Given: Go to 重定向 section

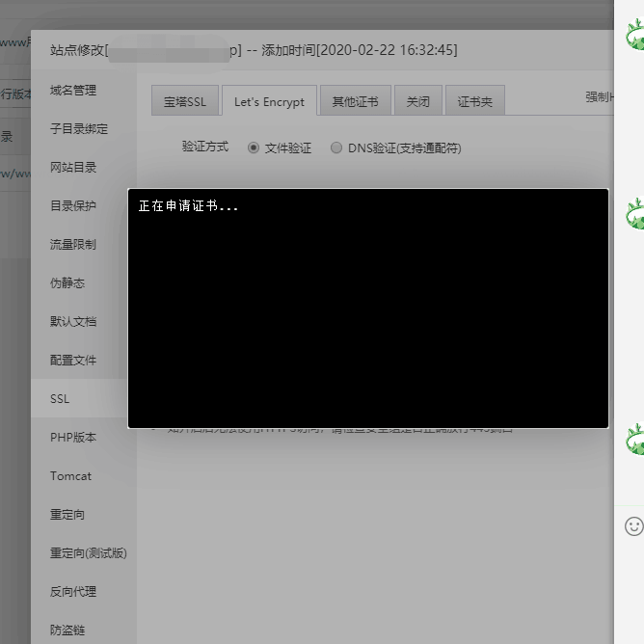Looking at the screenshot, I should click(x=67, y=515).
